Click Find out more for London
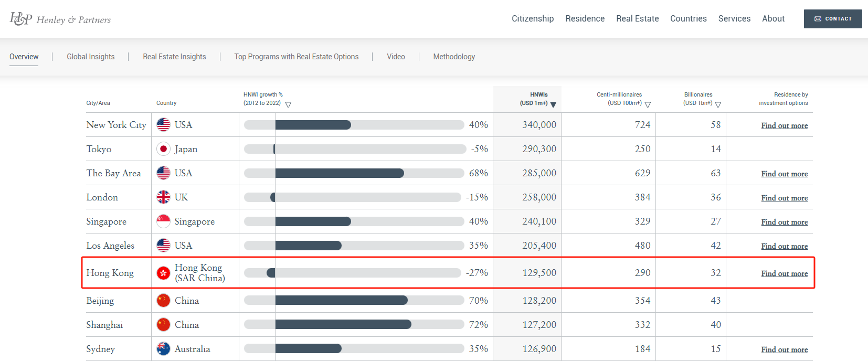The image size is (868, 361). tap(785, 198)
